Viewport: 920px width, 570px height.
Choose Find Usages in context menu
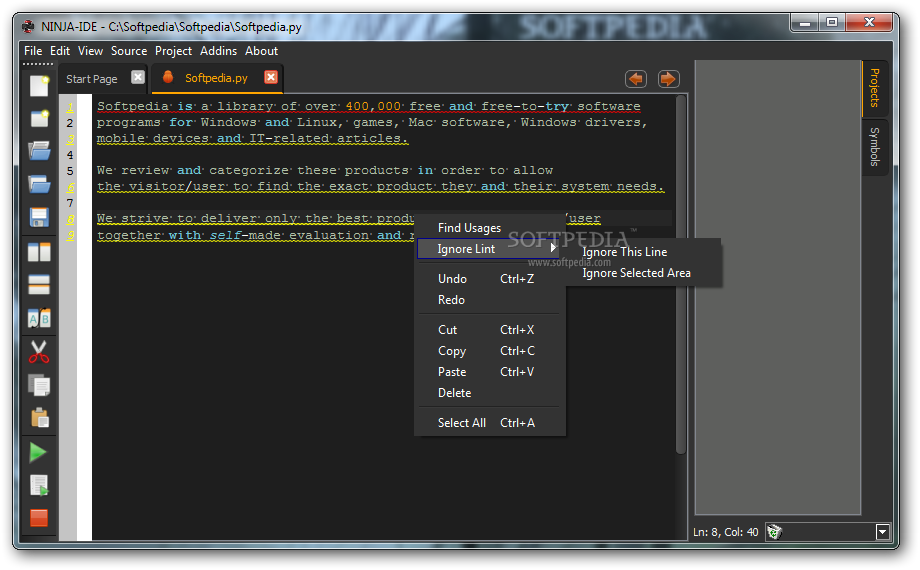point(469,228)
